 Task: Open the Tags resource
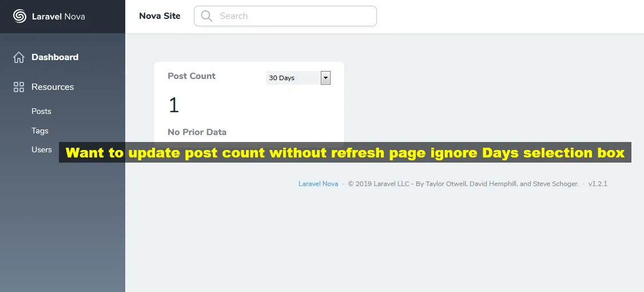[40, 131]
